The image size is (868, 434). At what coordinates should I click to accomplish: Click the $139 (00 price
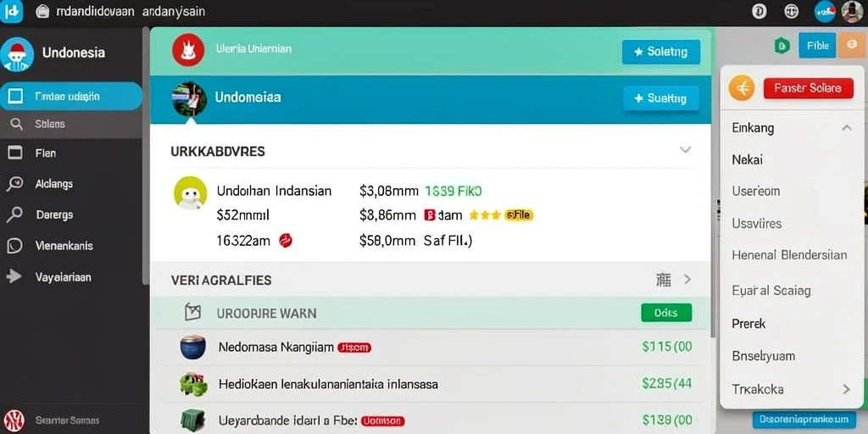(667, 420)
